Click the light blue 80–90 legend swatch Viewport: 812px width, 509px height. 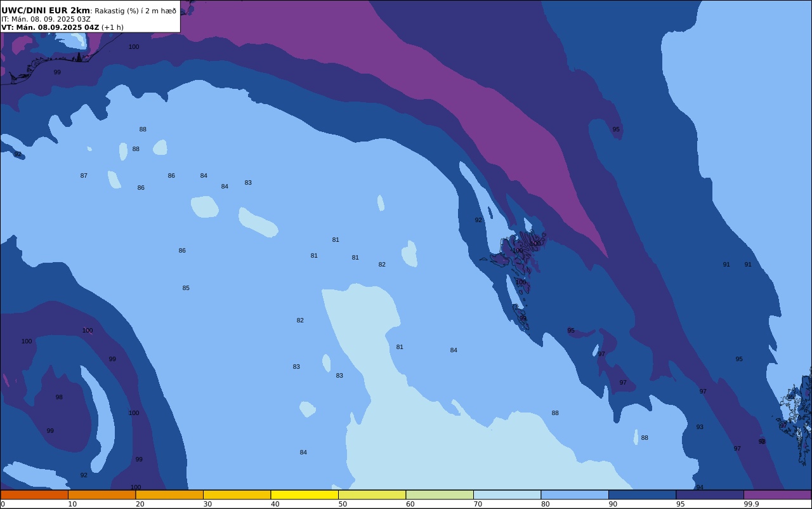point(575,494)
